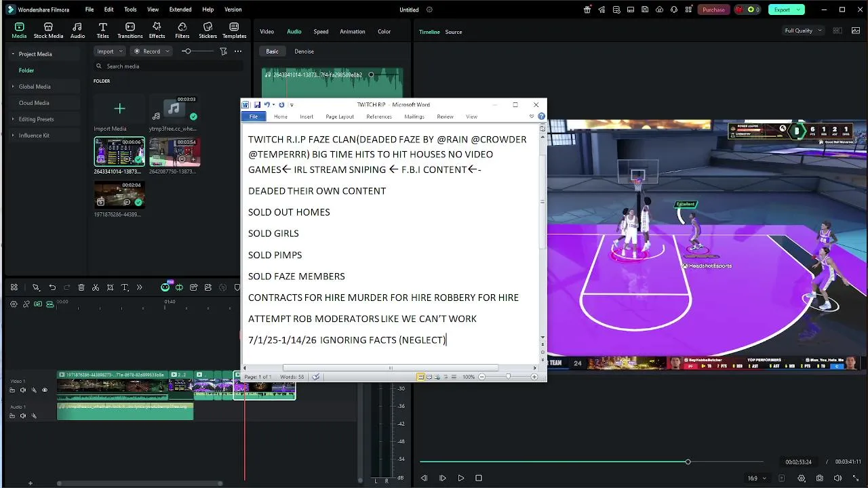Mute the Audio 1 track
This screenshot has height=488, width=868.
[23, 416]
